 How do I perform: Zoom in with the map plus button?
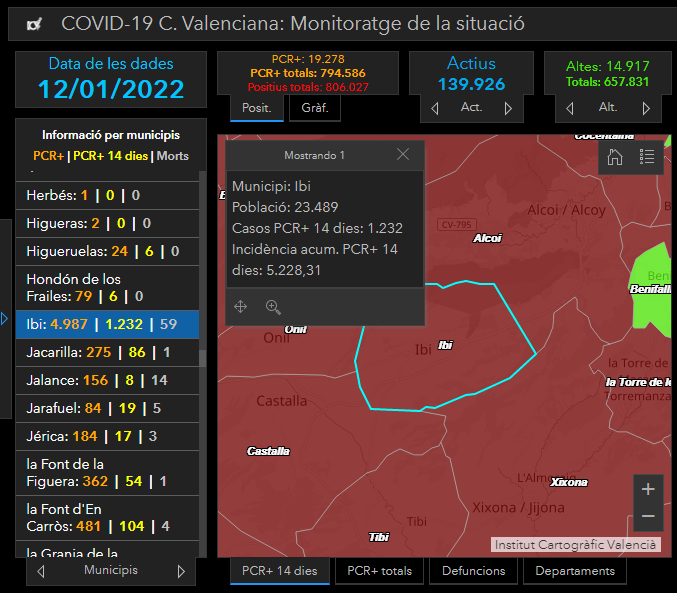click(x=648, y=489)
